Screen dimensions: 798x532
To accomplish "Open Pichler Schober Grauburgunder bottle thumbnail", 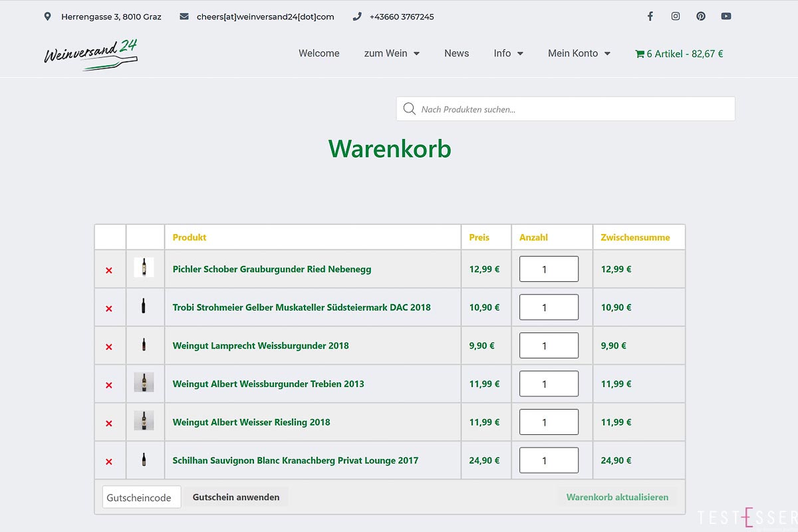I will tap(144, 267).
